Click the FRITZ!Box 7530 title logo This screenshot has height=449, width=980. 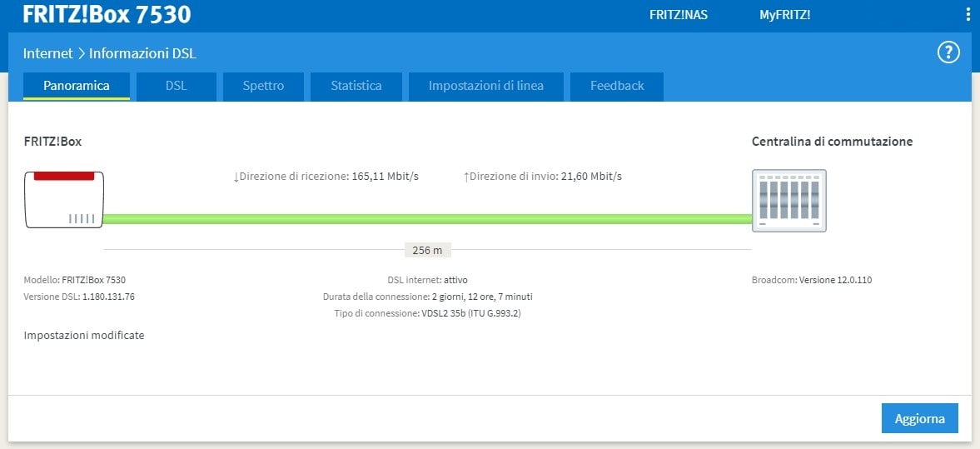[x=107, y=14]
